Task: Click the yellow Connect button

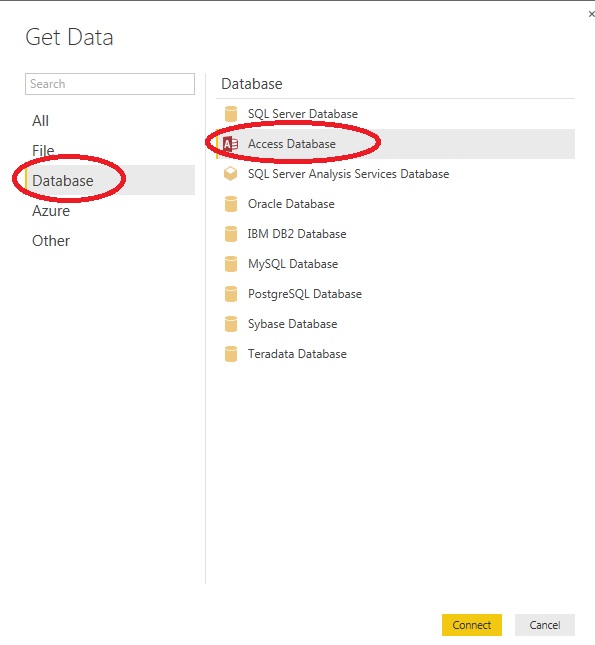Action: pyautogui.click(x=472, y=625)
